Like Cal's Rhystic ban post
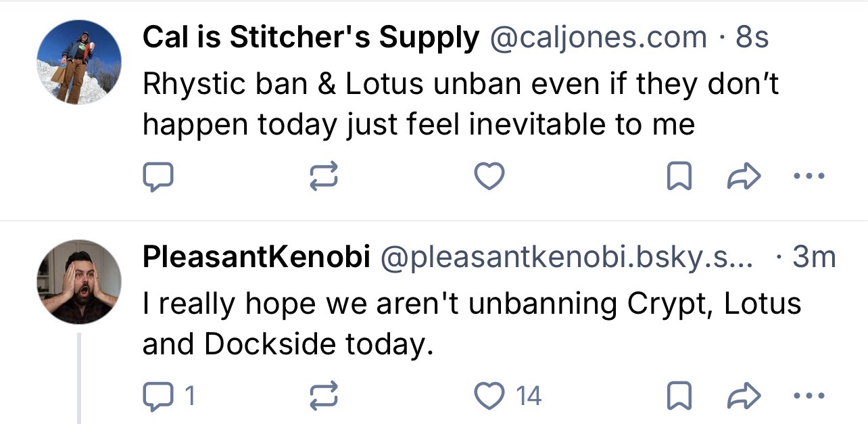 (x=489, y=177)
